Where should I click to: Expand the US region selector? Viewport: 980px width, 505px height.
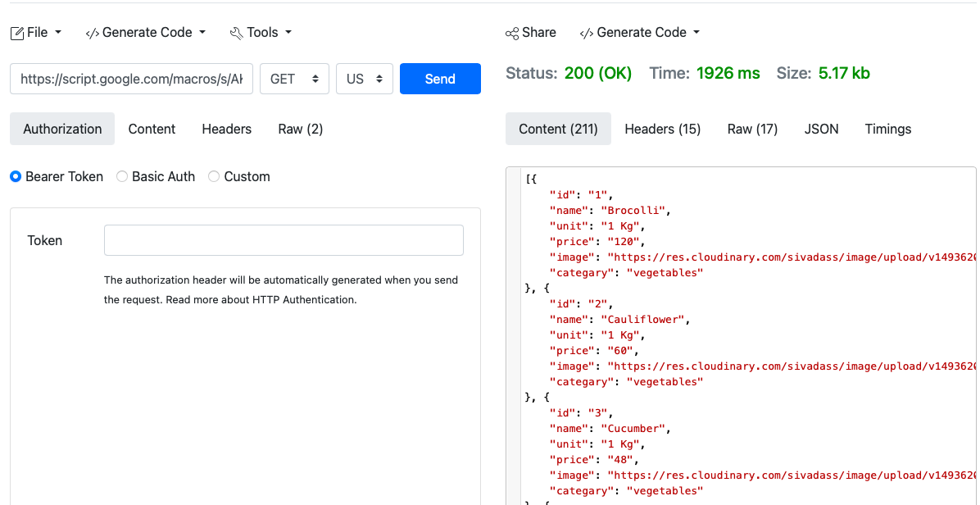pos(365,79)
